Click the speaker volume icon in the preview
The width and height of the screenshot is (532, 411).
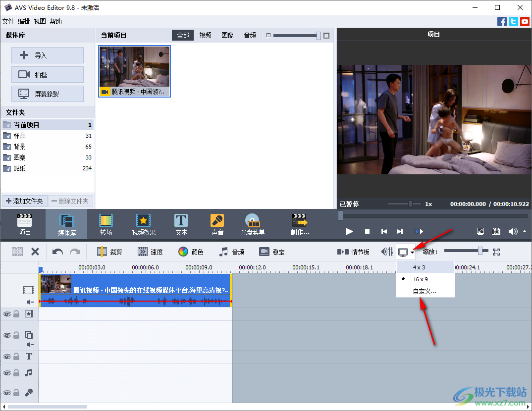pos(513,231)
